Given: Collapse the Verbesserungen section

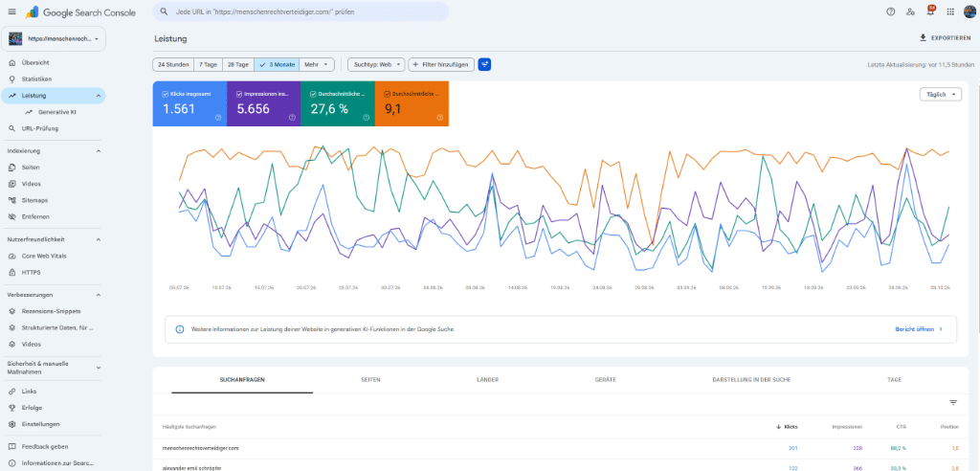Looking at the screenshot, I should 99,295.
